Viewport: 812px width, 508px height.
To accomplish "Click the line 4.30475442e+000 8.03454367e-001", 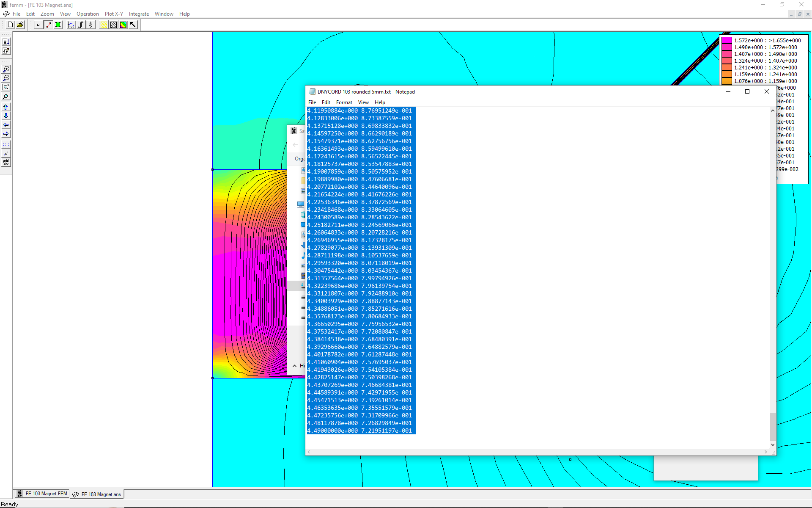I will (x=359, y=271).
